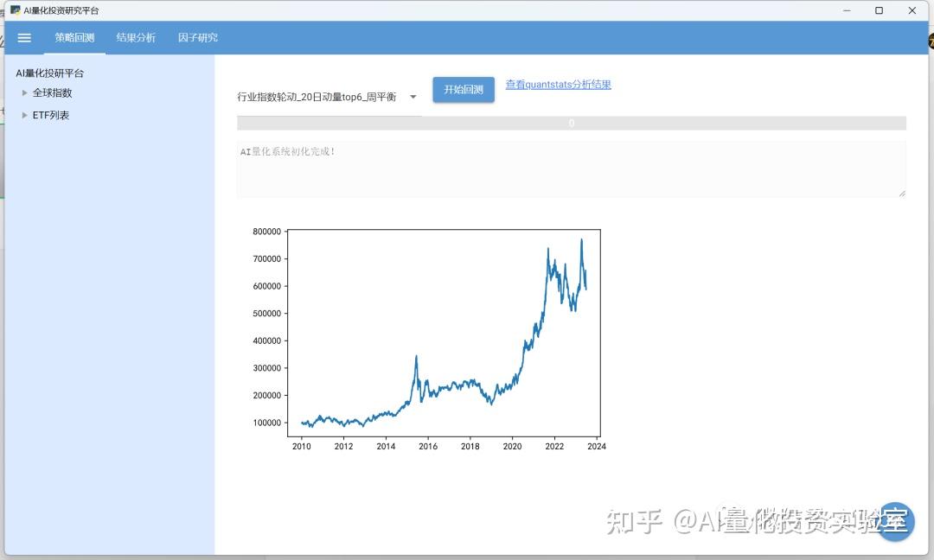Click the 800000 y-axis label
934x560 pixels.
pyautogui.click(x=267, y=232)
